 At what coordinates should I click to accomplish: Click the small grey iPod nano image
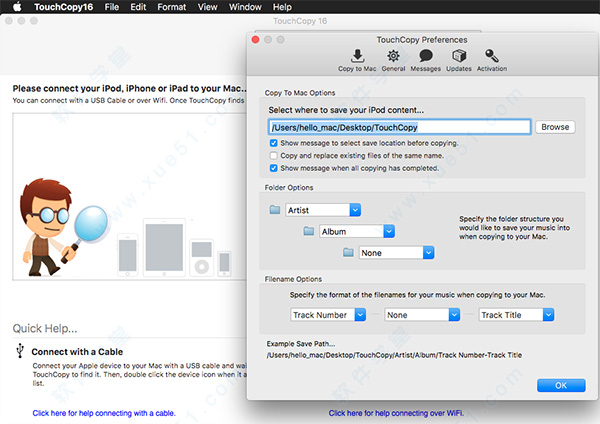[x=224, y=264]
